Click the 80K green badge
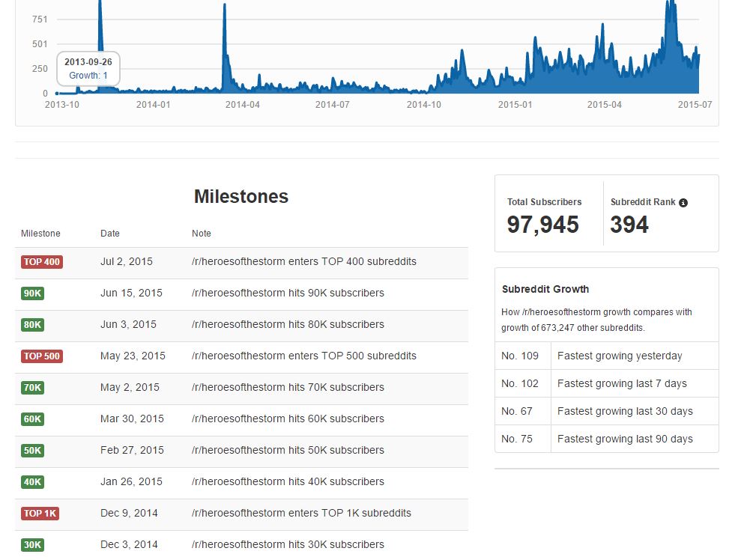747x560 pixels. pos(32,325)
